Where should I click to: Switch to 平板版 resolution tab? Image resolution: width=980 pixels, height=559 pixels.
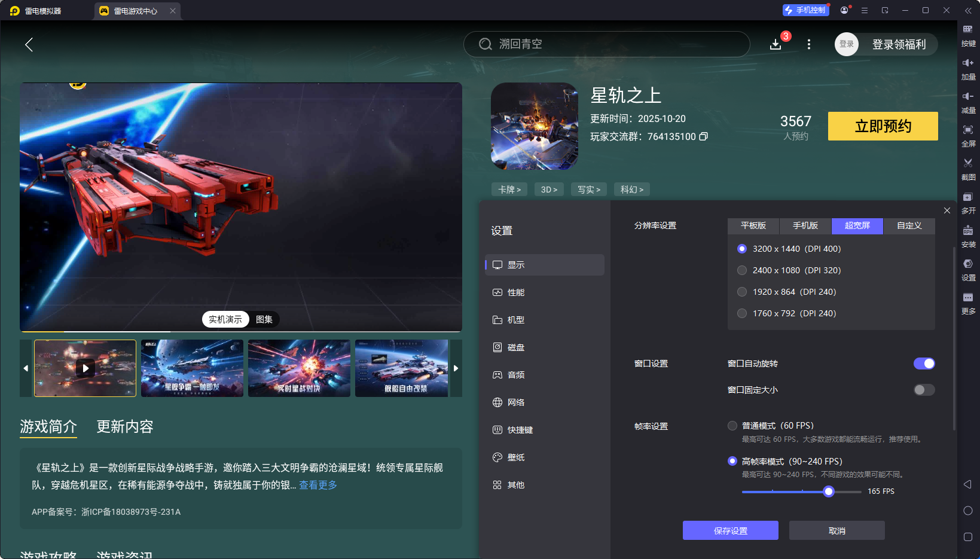(x=753, y=225)
